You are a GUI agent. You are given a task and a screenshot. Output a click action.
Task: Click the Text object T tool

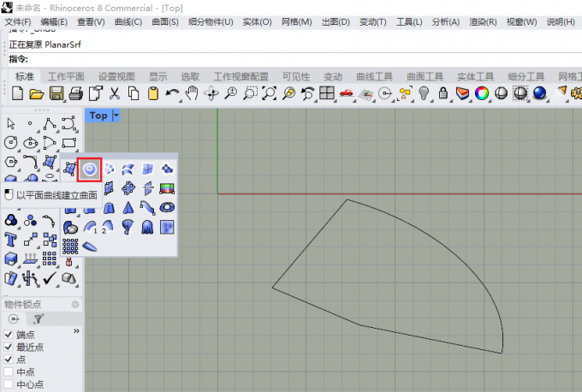11,240
